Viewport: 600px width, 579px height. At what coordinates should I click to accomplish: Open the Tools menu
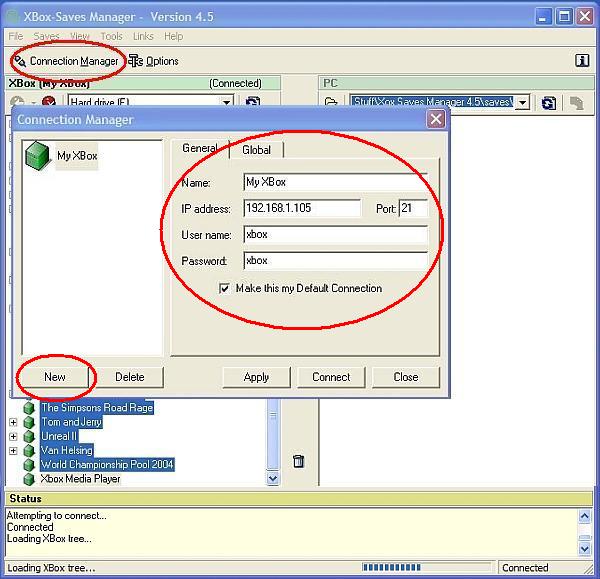(x=111, y=36)
